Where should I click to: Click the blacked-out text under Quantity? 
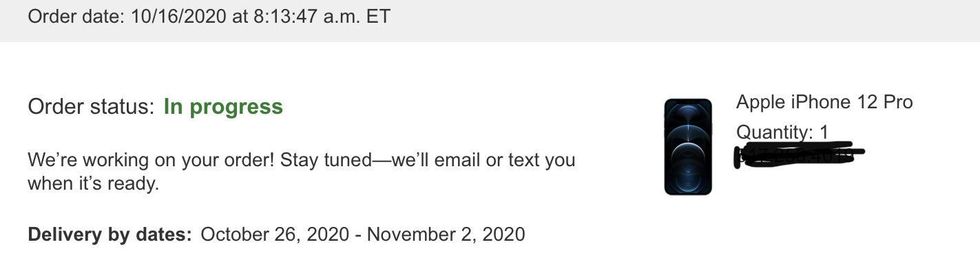click(799, 155)
